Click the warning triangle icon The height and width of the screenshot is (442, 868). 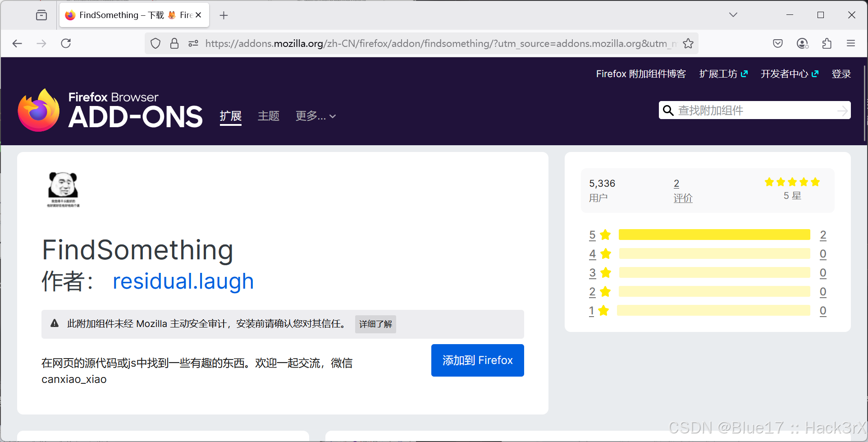[x=55, y=323]
